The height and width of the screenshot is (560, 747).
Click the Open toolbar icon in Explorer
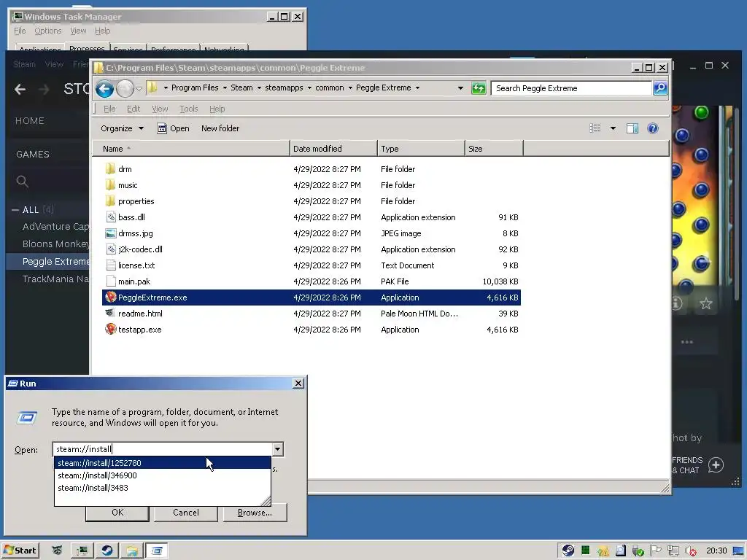tap(162, 128)
